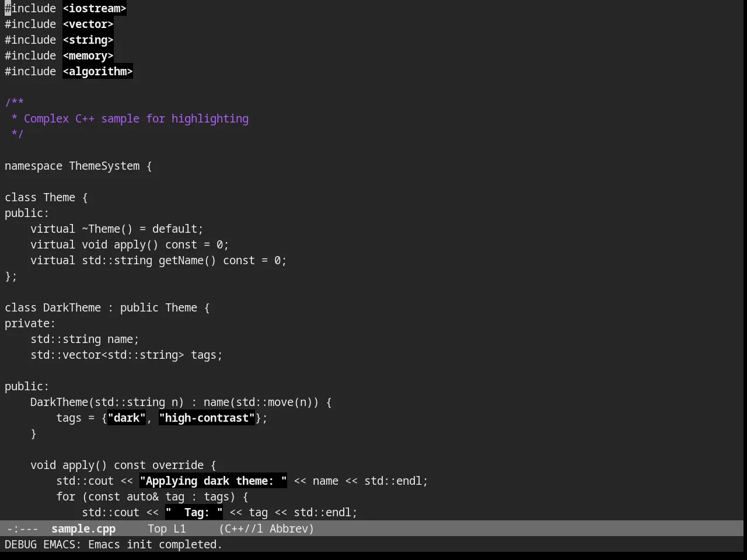Click the Abbrev minor mode indicator
The image size is (747, 560).
(292, 528)
